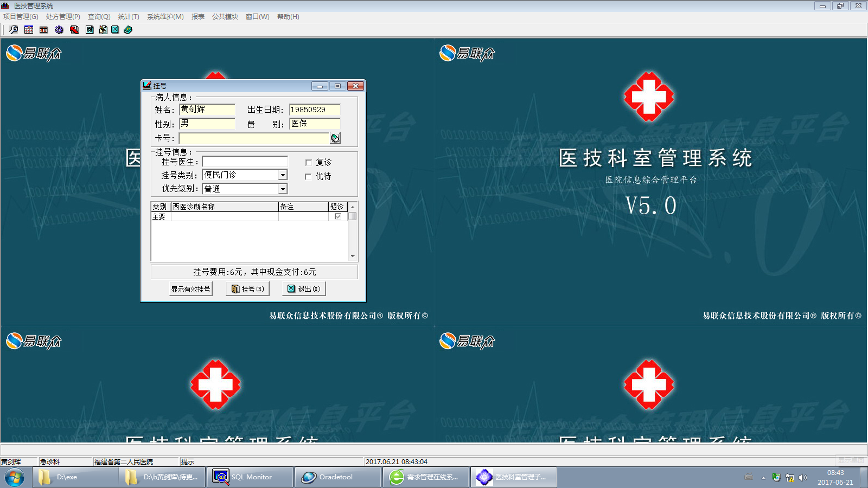The width and height of the screenshot is (868, 488).
Task: Click the 备注 cell in the 主要 row
Action: click(x=303, y=216)
